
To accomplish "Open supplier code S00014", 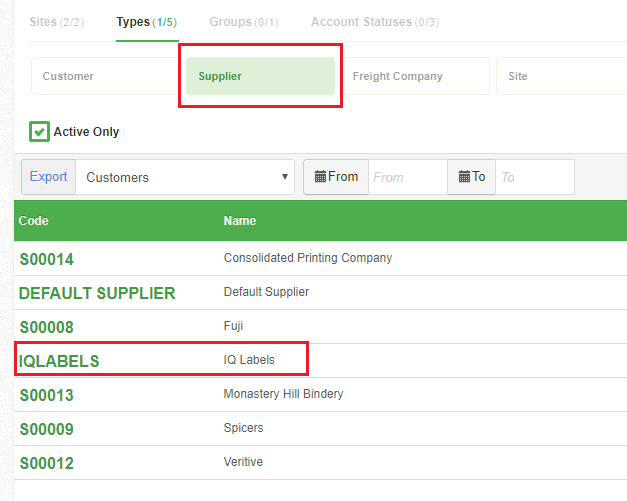I will tap(47, 259).
